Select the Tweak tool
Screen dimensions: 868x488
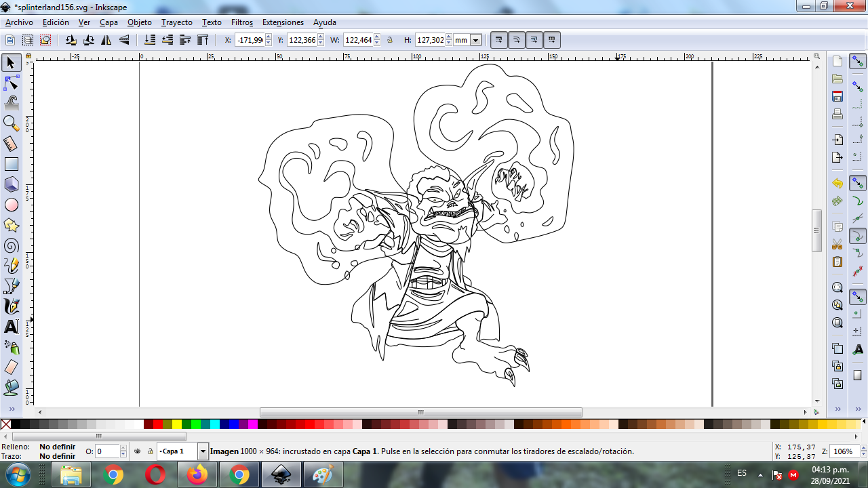[x=11, y=103]
